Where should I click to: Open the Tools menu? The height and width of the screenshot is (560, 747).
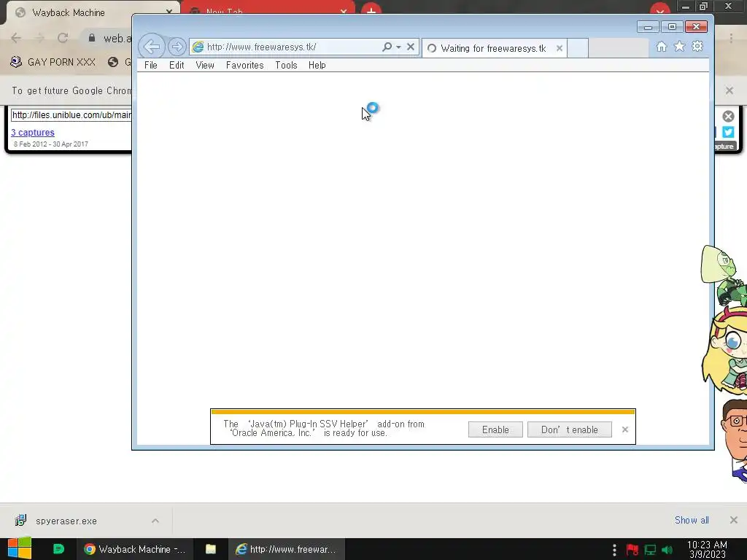pos(286,65)
